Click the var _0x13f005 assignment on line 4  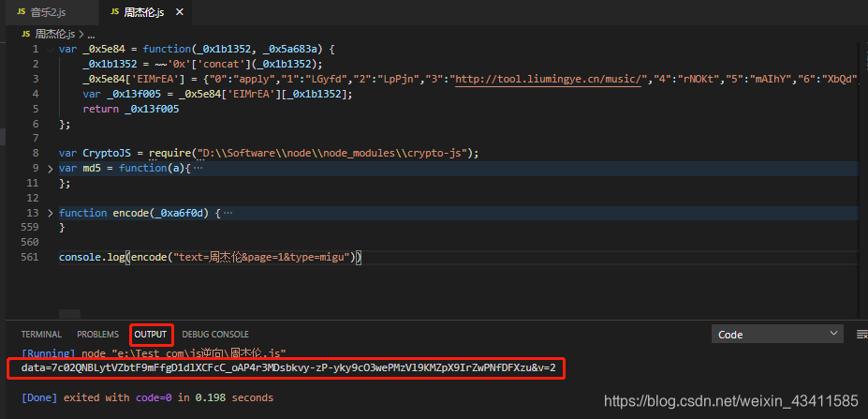coord(217,95)
